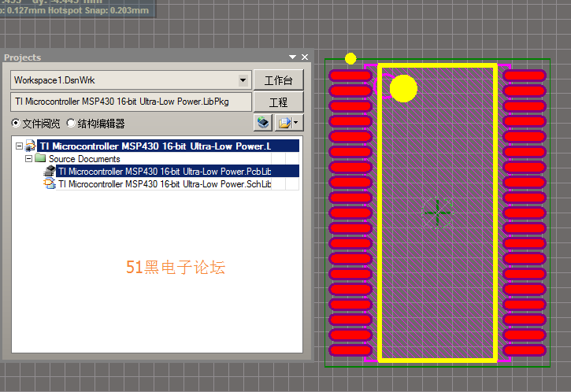
Task: Select the top-right red pad of footprint
Action: coord(525,76)
